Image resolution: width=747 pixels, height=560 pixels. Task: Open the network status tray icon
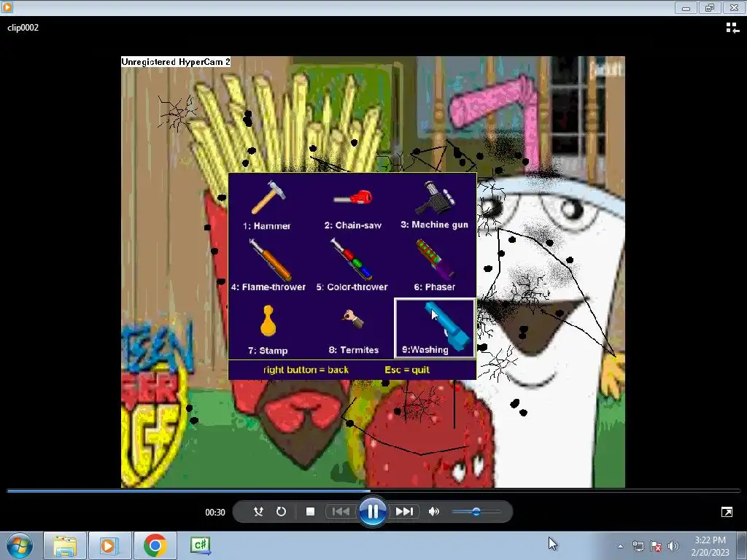click(x=638, y=546)
